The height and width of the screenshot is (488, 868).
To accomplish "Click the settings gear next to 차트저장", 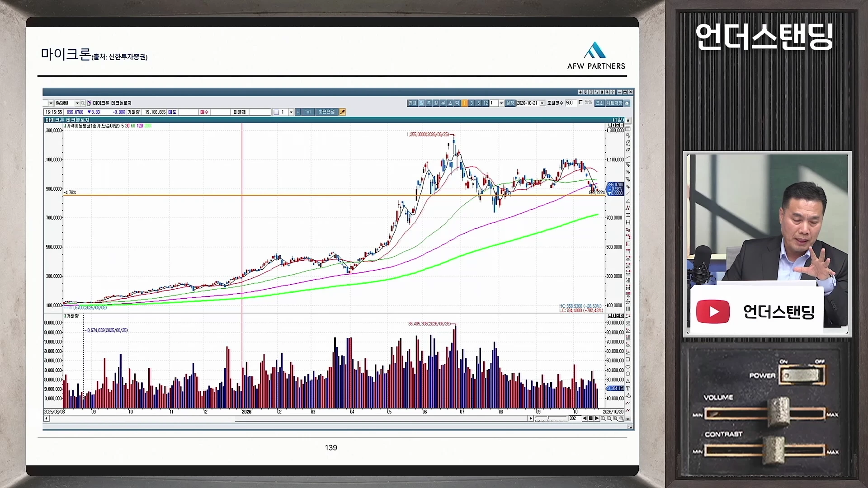I will (627, 103).
